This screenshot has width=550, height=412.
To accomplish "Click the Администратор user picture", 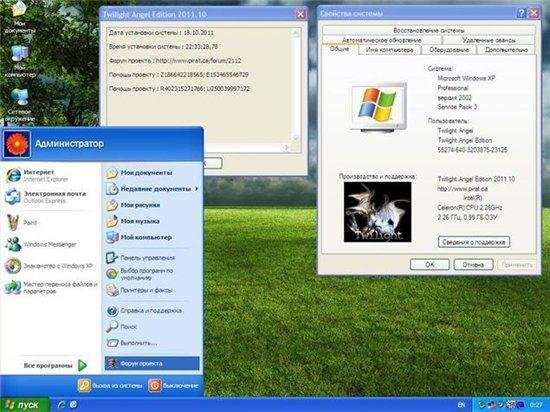I will [x=17, y=144].
